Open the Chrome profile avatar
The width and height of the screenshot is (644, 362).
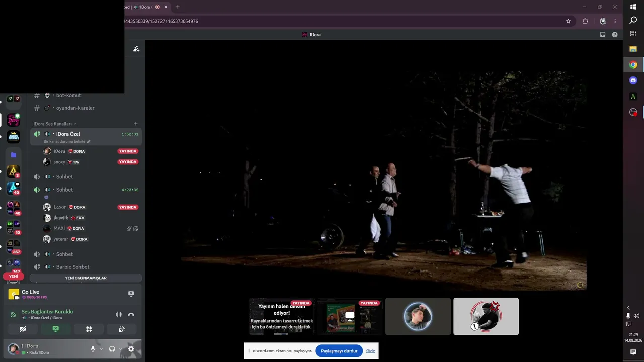coord(603,21)
